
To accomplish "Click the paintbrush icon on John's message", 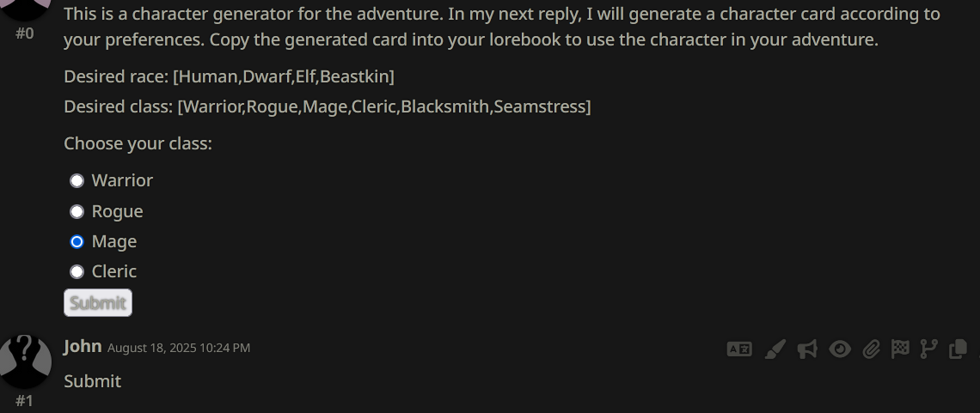I will click(x=775, y=349).
